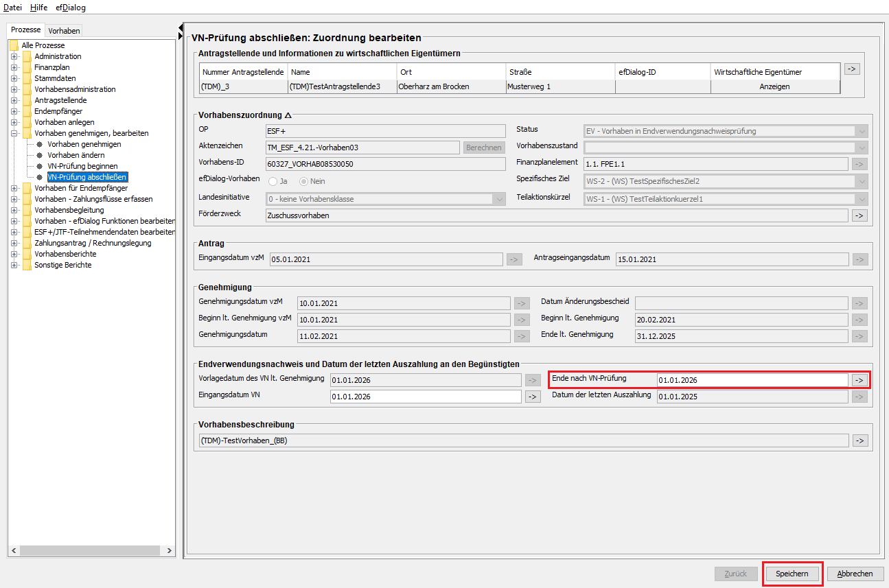
Task: Click arrow button beside Datum der letzten Auszahlung
Action: pos(859,397)
